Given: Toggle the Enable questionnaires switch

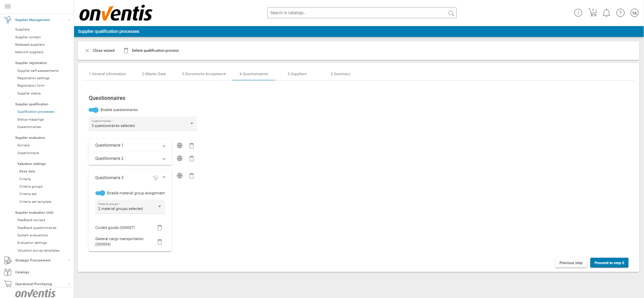Looking at the screenshot, I should [93, 110].
